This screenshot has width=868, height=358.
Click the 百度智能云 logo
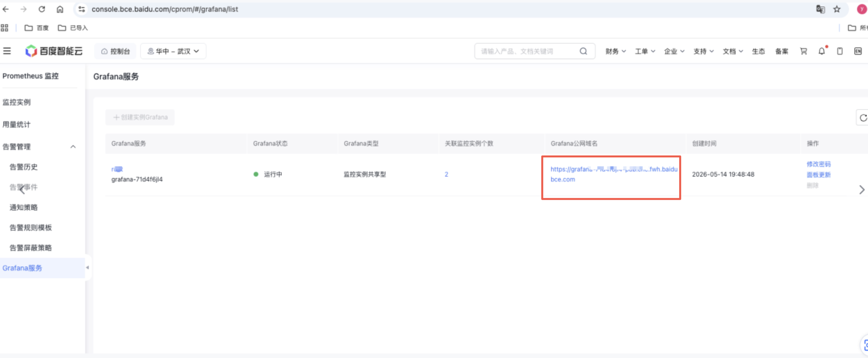pyautogui.click(x=54, y=51)
